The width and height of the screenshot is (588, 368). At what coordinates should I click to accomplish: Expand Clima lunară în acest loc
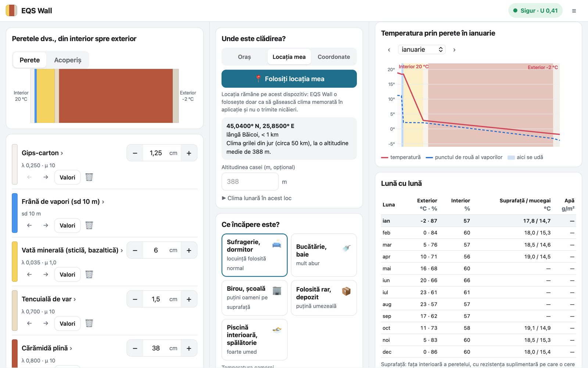[257, 198]
